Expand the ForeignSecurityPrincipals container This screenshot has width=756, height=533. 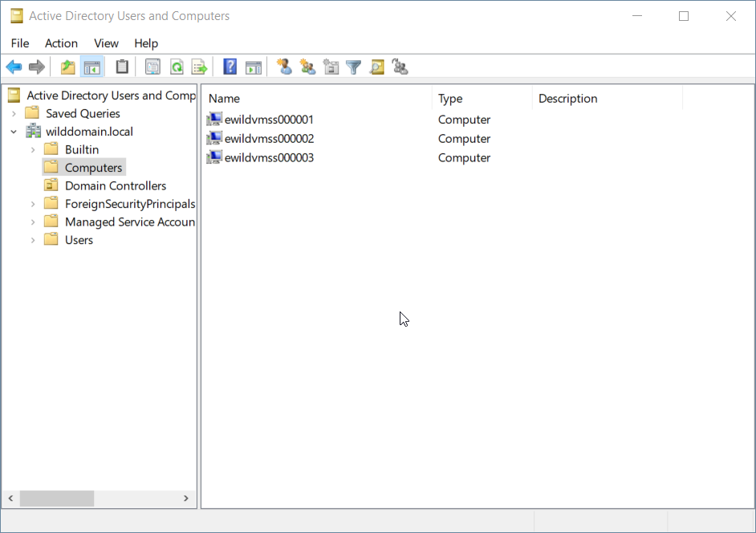(33, 205)
